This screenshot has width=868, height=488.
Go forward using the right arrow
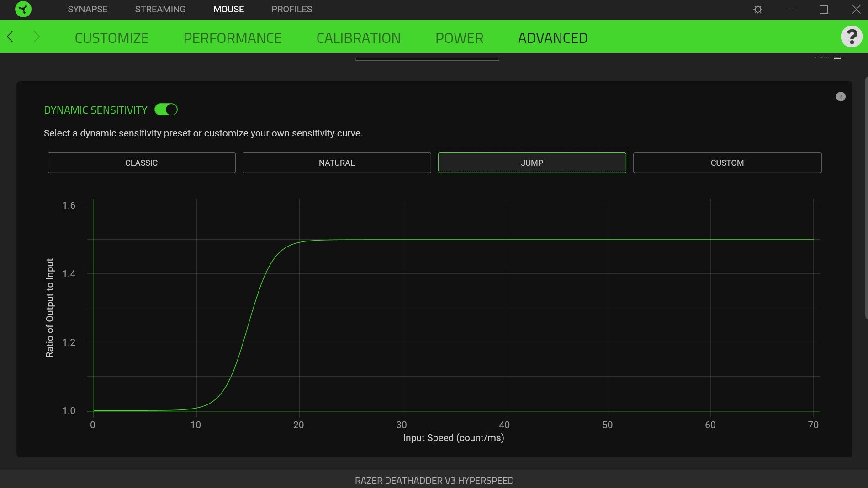coord(37,37)
